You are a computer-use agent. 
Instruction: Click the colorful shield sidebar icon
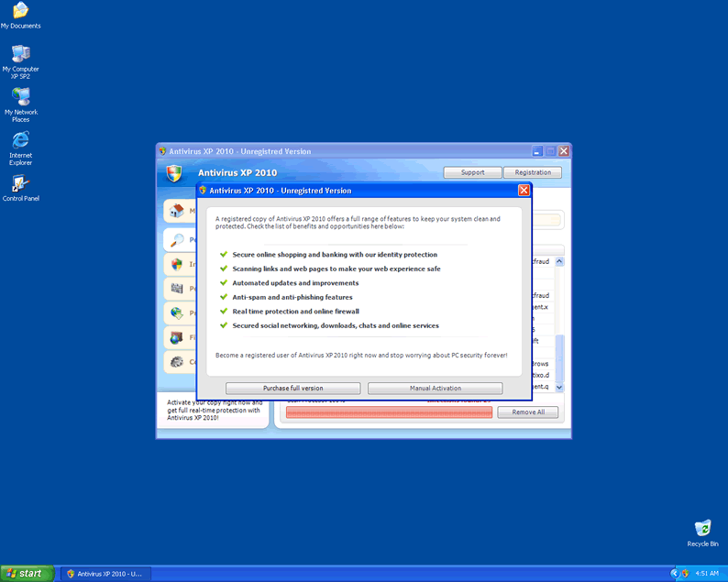click(177, 265)
